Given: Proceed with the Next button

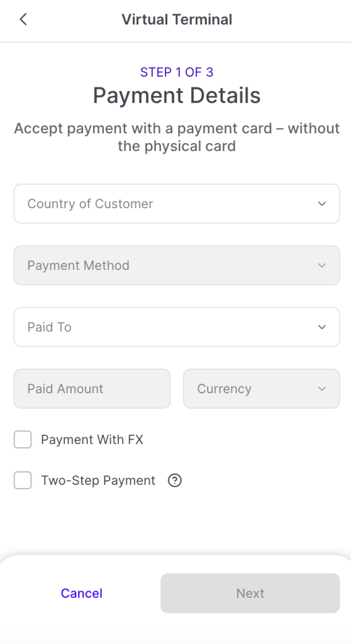Looking at the screenshot, I should tap(250, 593).
